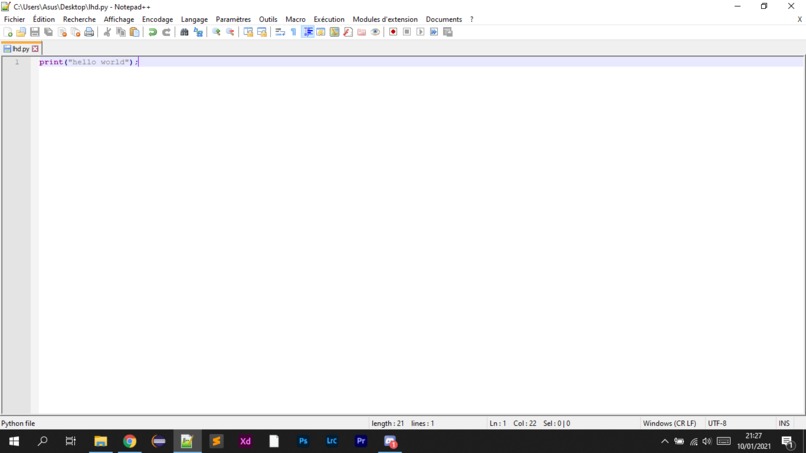Screen dimensions: 806x453
Task: Open the user-defined language dialog icon
Action: [321, 32]
